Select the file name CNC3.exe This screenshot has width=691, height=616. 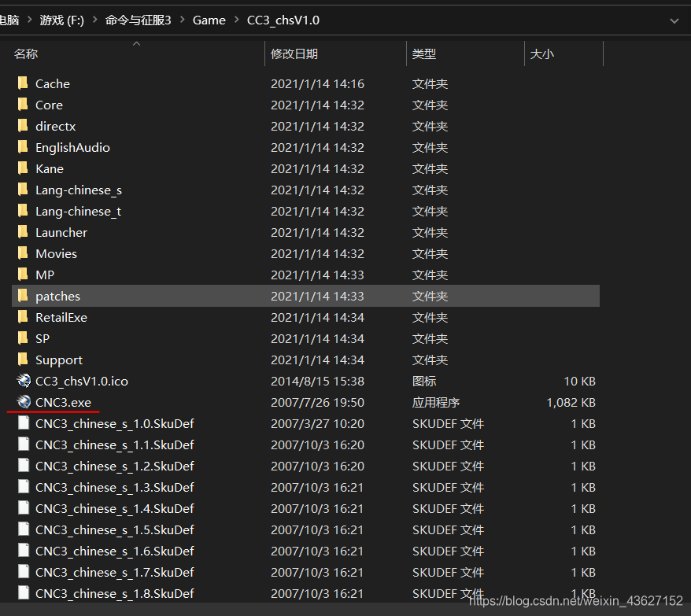pyautogui.click(x=63, y=402)
